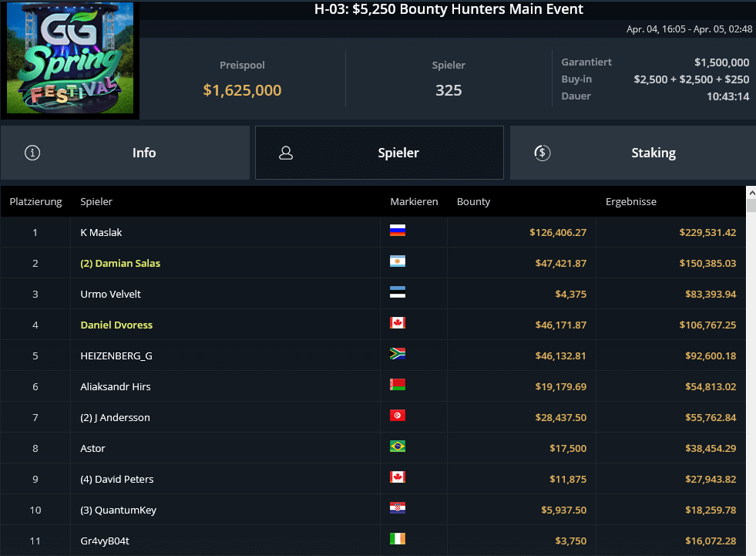Viewport: 756px width, 556px height.
Task: Click the $126,406.27 bounty value
Action: tap(558, 233)
